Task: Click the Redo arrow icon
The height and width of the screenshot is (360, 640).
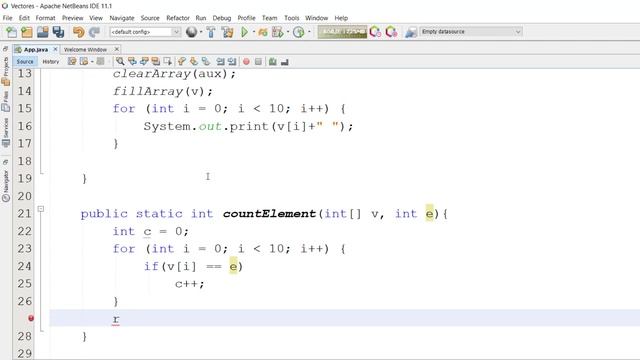Action: click(94, 32)
